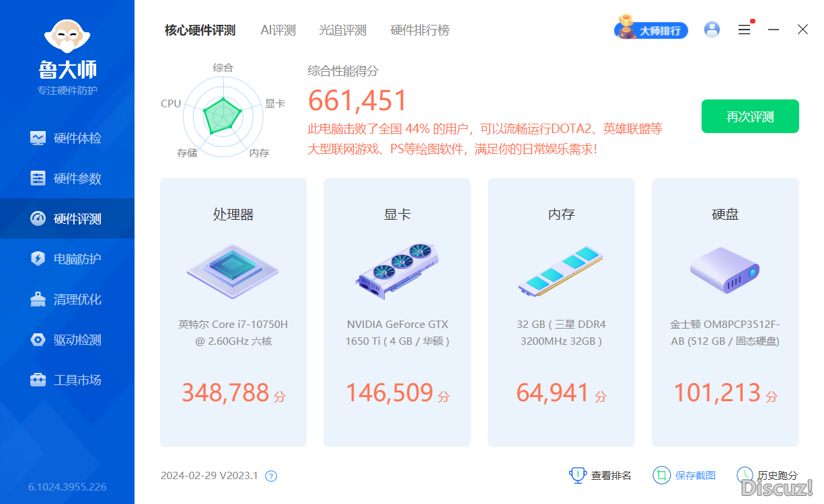Click the user account avatar icon
This screenshot has width=824, height=504.
pos(712,30)
